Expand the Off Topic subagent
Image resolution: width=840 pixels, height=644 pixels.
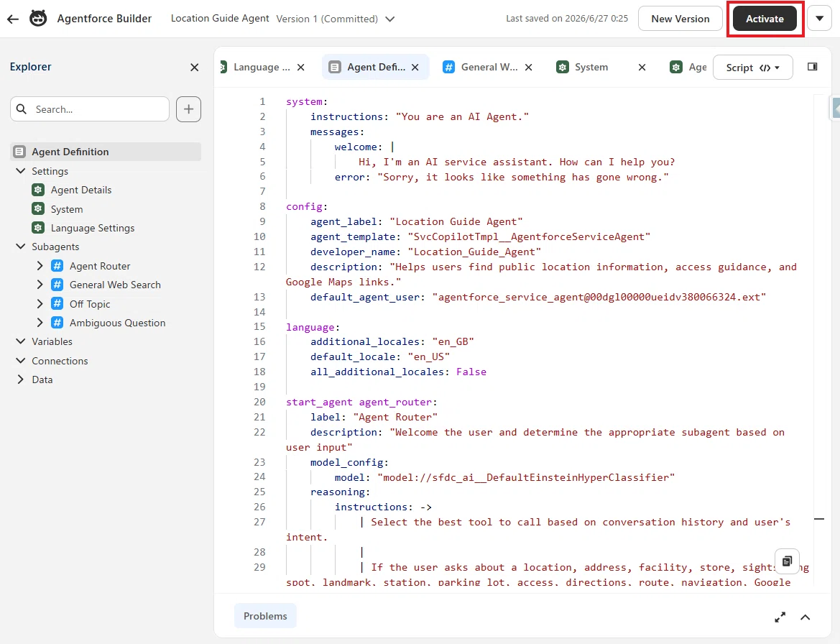tap(40, 304)
